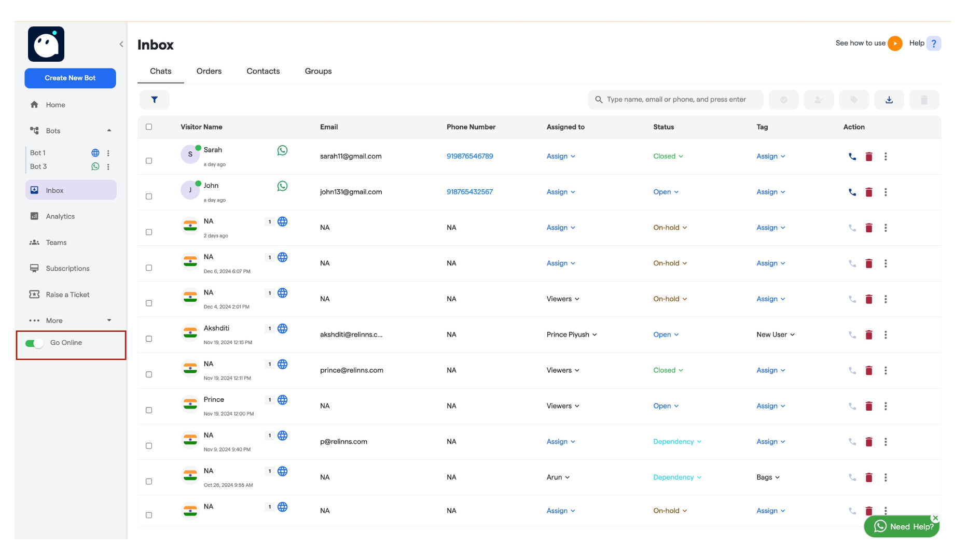Open the New User tag dropdown
Screen dimensions: 968x560
click(x=775, y=335)
